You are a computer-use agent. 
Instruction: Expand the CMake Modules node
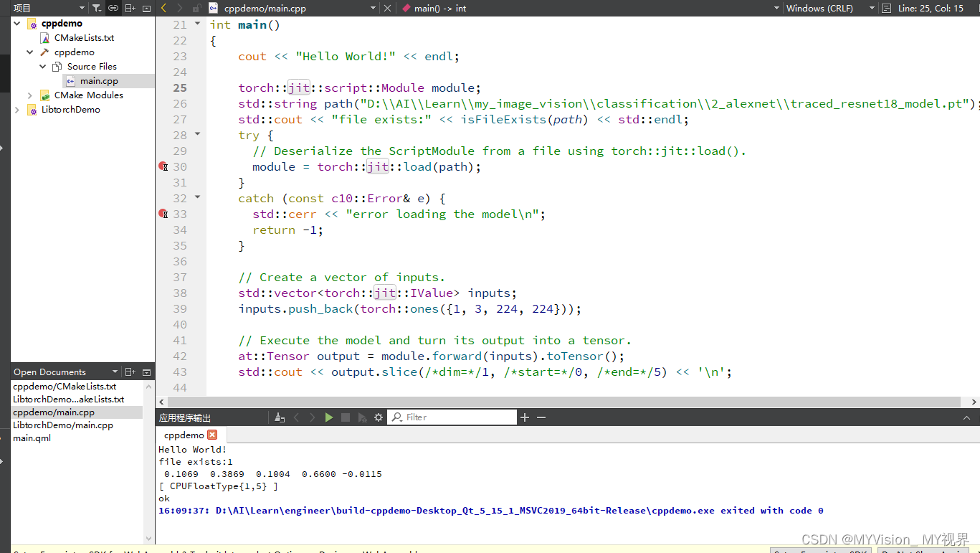tap(30, 95)
